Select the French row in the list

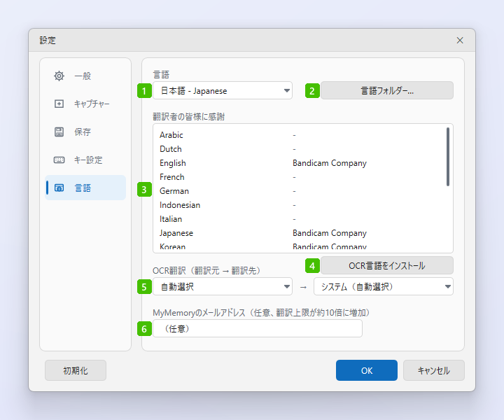(x=300, y=177)
